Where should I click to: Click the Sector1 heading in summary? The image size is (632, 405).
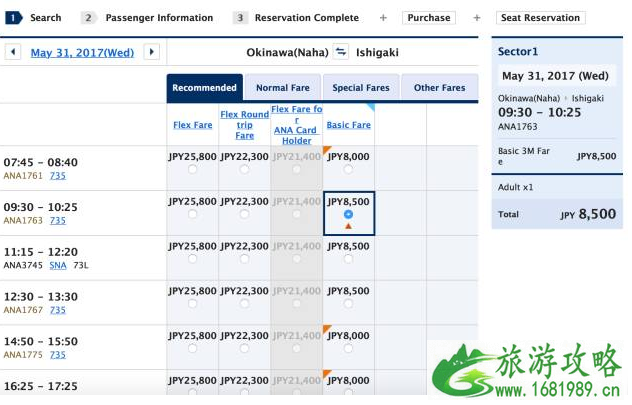click(518, 52)
